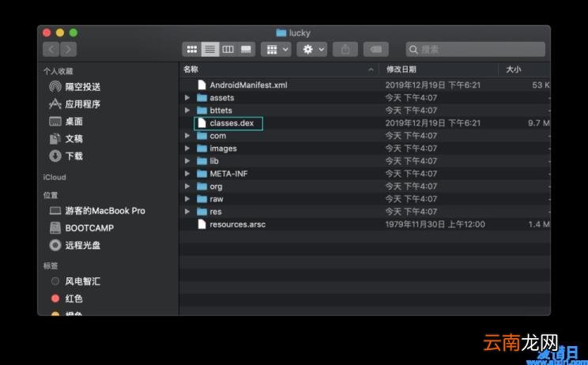The height and width of the screenshot is (365, 588).
Task: Switch to gallery view
Action: click(246, 49)
